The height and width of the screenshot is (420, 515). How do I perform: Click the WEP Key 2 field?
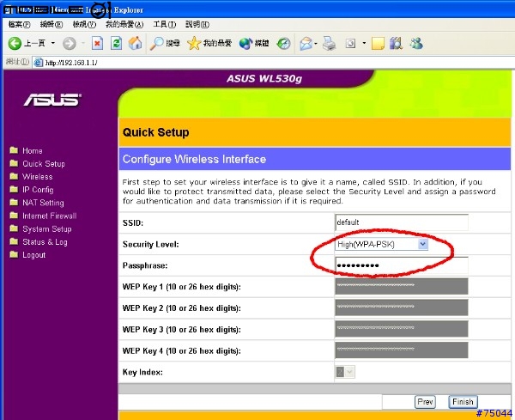coord(402,307)
